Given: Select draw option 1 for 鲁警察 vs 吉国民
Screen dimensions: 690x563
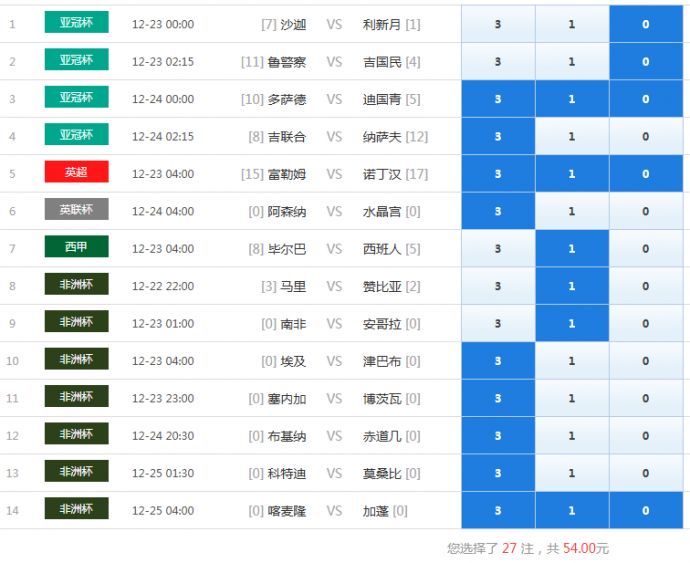Looking at the screenshot, I should (x=572, y=62).
